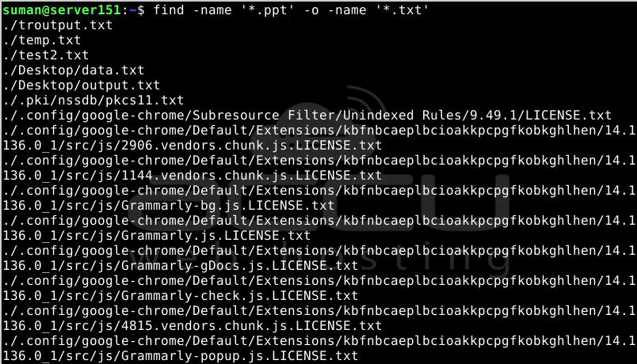Click the Grammarly-popup.js.LICENSE.txt line
Image resolution: width=637 pixels, height=364 pixels.
tap(181, 355)
